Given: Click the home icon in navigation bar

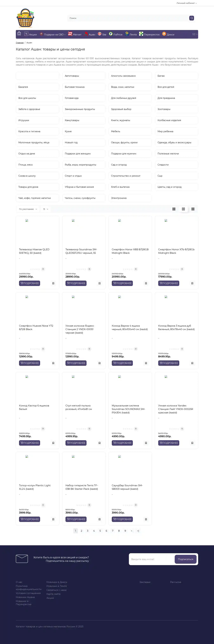Looking at the screenshot, I should pos(19,33).
